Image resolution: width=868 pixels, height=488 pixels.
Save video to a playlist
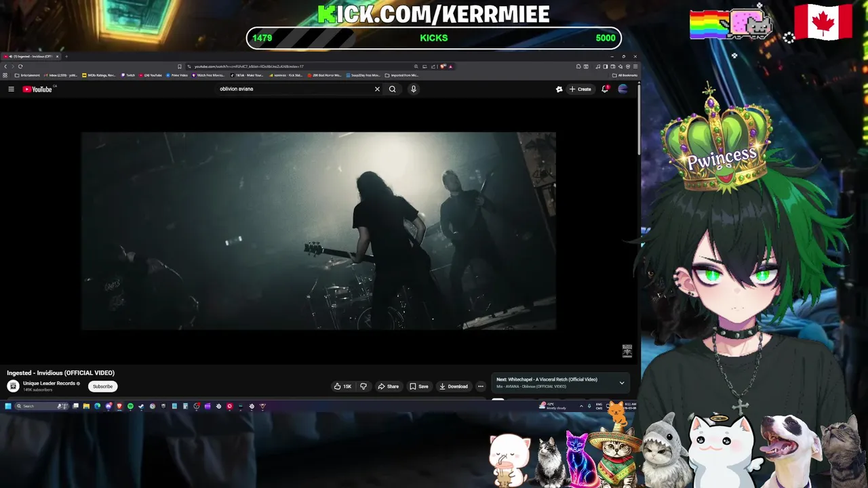pos(419,386)
